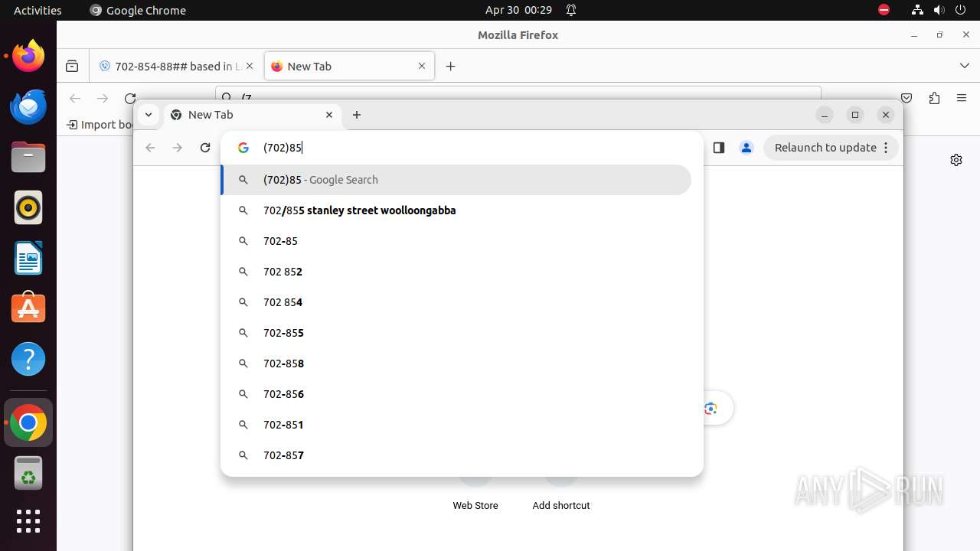Viewport: 980px width, 551px height.
Task: Open Firefox hamburger application menu
Action: [962, 98]
